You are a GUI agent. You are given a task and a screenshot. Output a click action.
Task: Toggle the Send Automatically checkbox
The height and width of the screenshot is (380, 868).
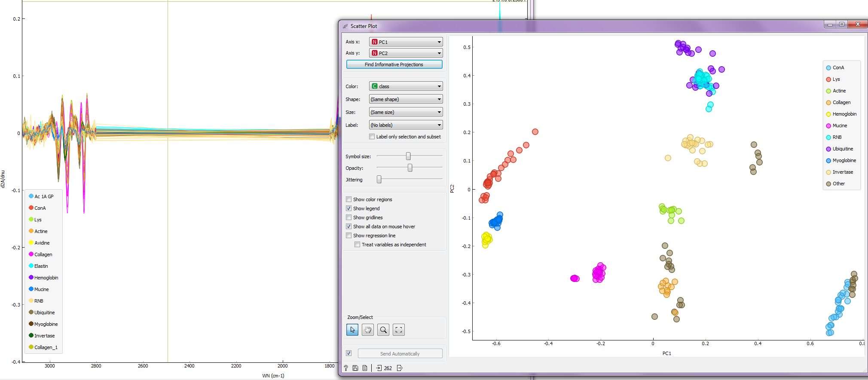[x=349, y=353]
